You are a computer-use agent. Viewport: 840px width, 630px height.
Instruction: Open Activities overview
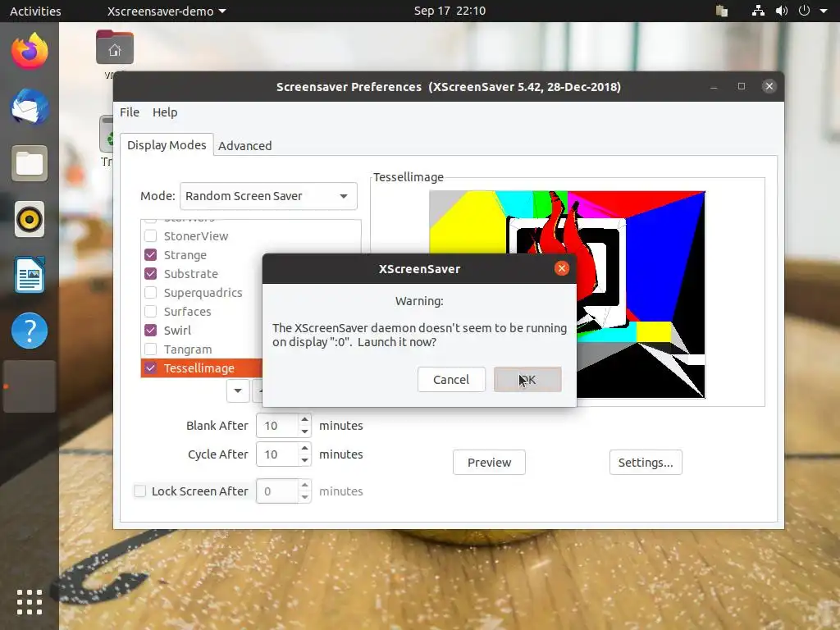tap(35, 11)
